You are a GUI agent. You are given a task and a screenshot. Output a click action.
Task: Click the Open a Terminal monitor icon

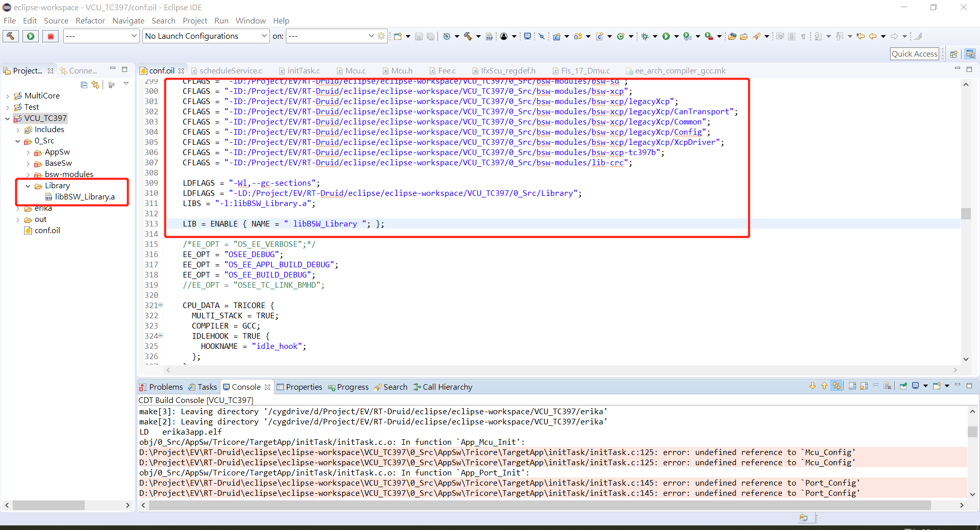(x=527, y=36)
